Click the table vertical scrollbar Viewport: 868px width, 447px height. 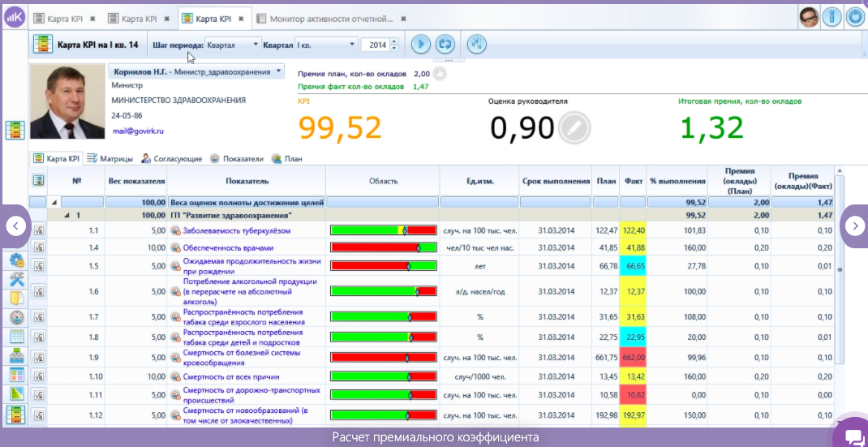tap(840, 269)
